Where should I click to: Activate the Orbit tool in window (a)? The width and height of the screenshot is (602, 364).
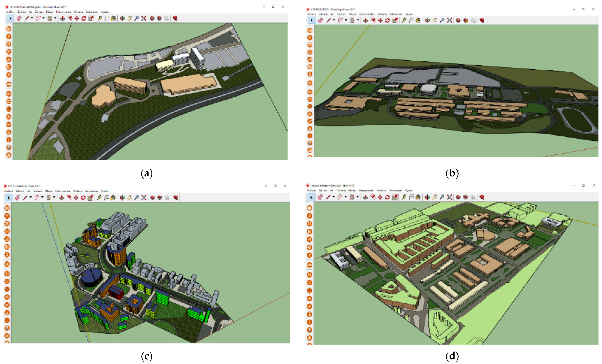(122, 18)
